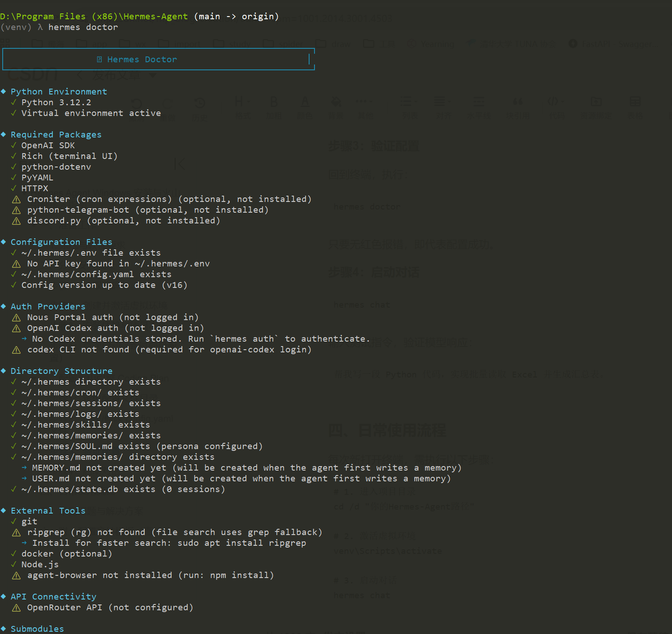Click the 'python-telegram-bot' warning line
This screenshot has width=672, height=634.
point(148,210)
